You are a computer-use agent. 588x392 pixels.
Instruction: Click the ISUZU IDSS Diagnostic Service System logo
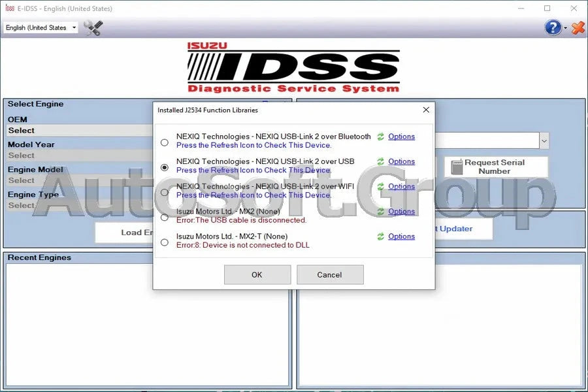click(x=293, y=67)
